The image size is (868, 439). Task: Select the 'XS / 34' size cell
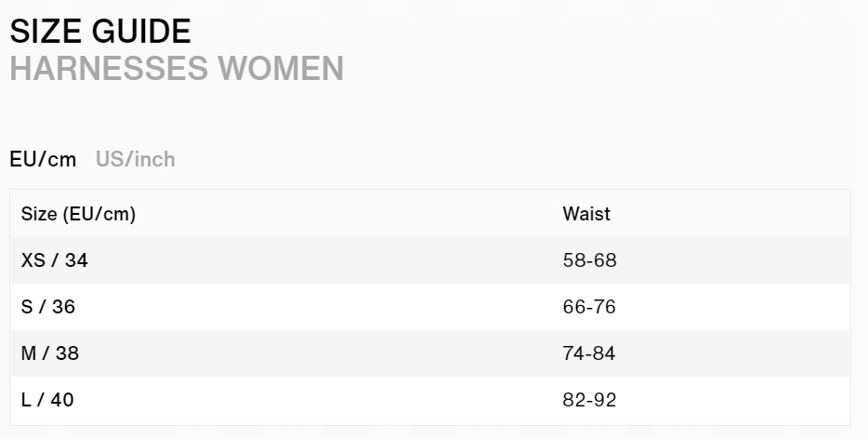coord(54,260)
